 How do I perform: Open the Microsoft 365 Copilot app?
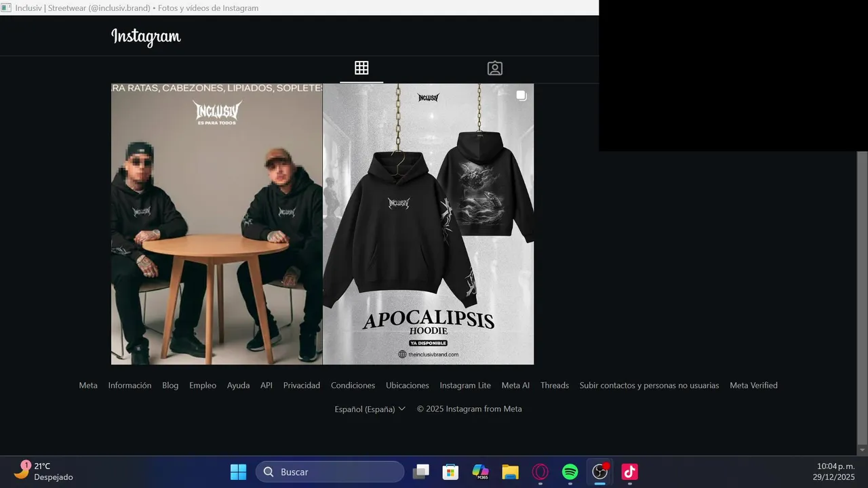click(x=481, y=472)
